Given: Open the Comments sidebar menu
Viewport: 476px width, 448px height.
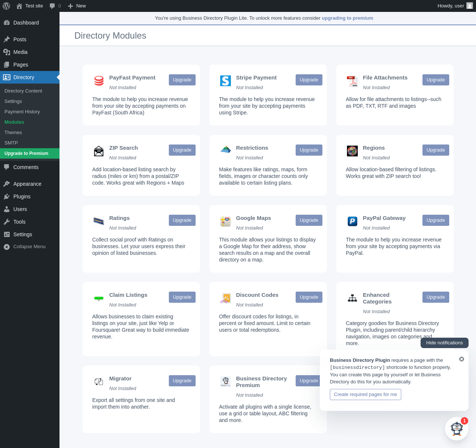Looking at the screenshot, I should click(x=30, y=167).
